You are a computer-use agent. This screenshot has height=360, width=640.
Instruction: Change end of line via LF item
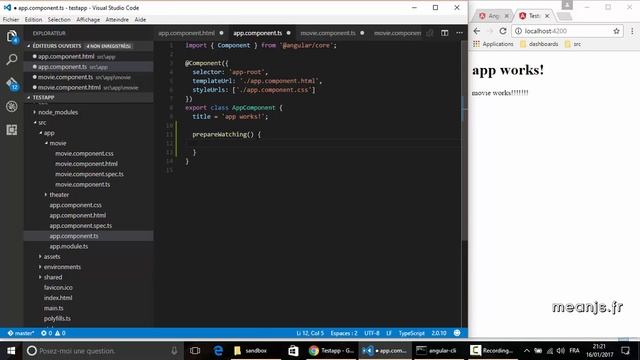coord(389,333)
